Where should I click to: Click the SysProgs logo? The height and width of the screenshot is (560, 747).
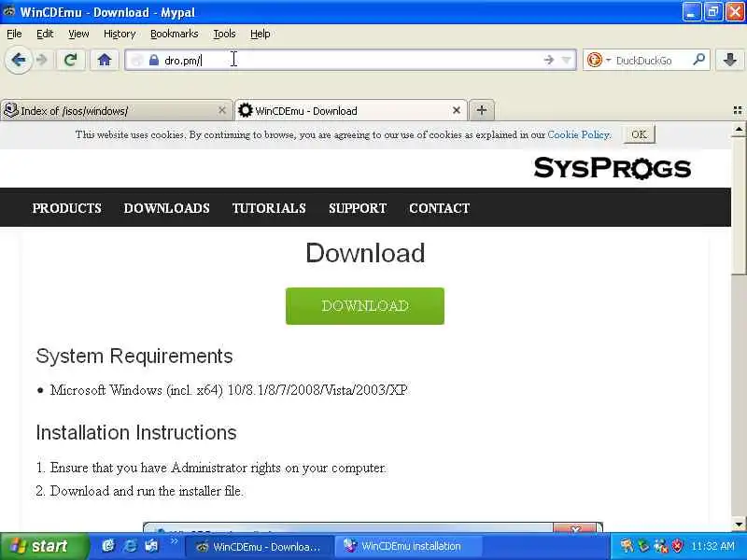[613, 168]
